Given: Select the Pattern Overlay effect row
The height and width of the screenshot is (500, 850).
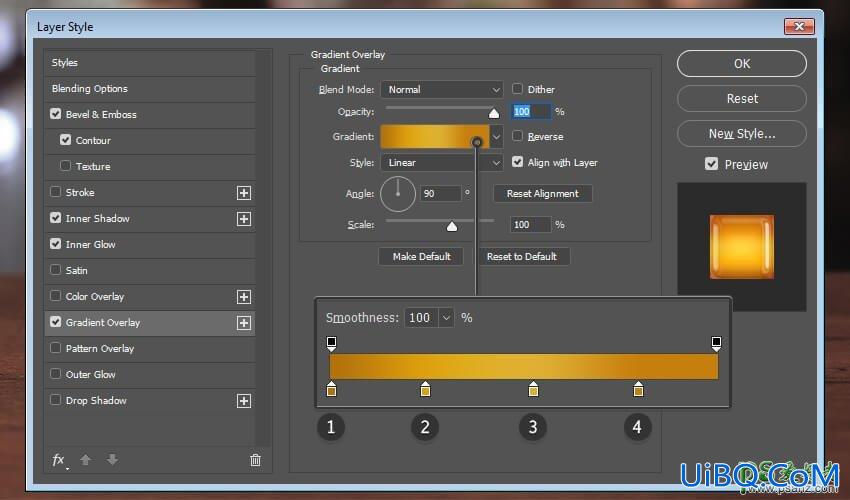Looking at the screenshot, I should tap(150, 349).
